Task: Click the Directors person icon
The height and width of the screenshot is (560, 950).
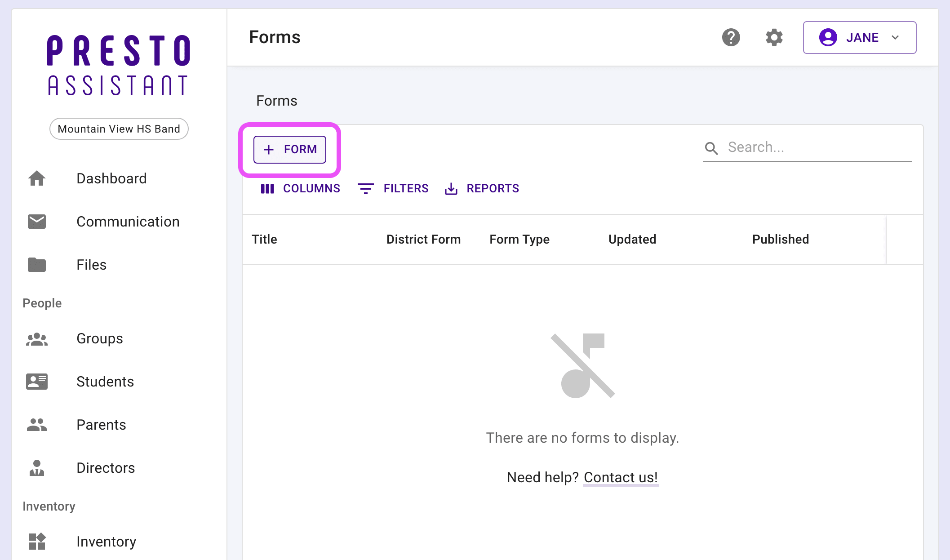Action: pyautogui.click(x=37, y=468)
